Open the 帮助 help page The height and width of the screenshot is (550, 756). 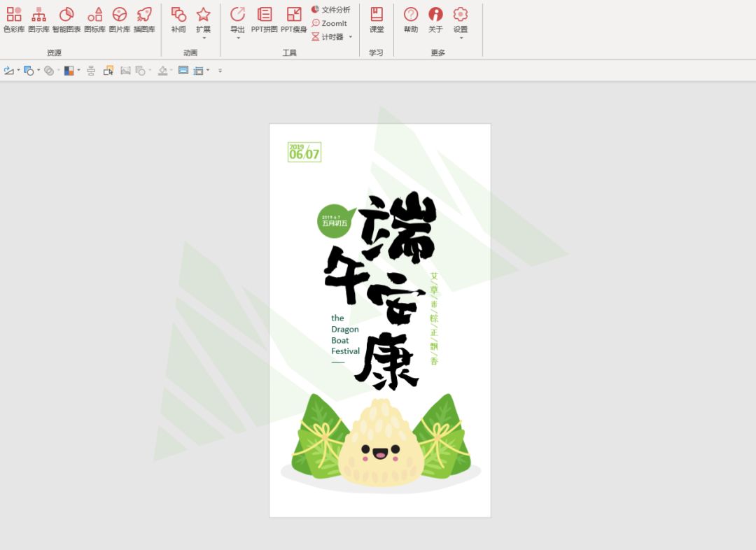point(411,20)
